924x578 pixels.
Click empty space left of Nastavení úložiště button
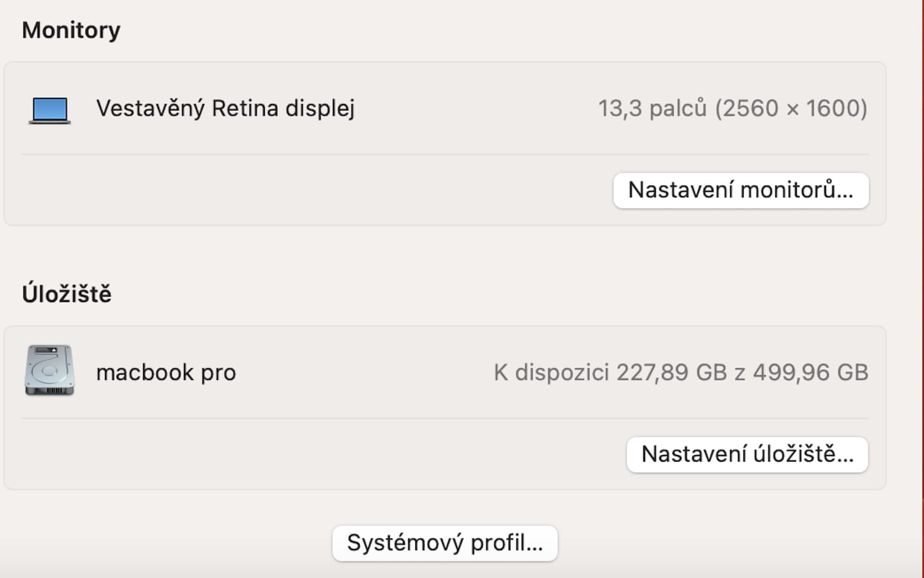pos(306,454)
